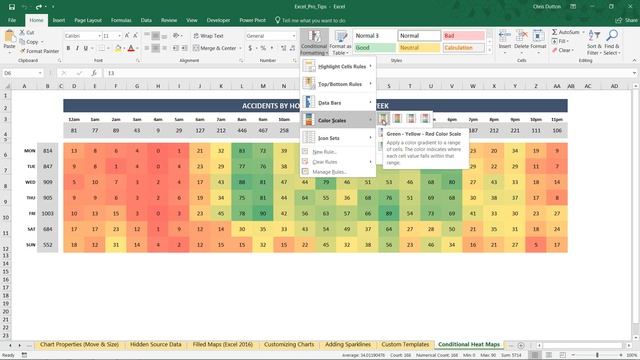
Task: Click the Cut scissors icon
Action: pos(22,32)
